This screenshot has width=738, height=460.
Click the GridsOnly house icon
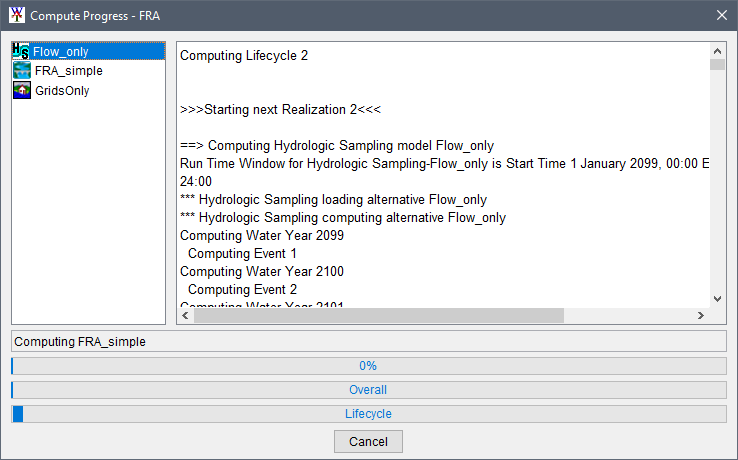coord(22,90)
